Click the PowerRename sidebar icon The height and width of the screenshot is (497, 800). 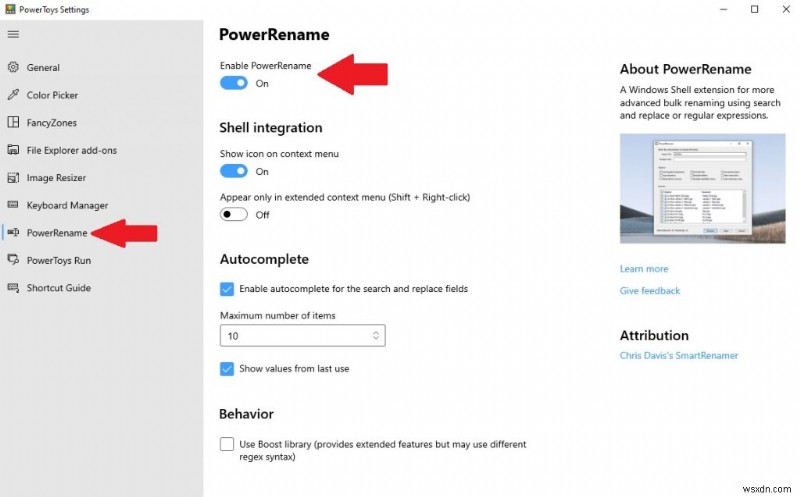coord(13,233)
